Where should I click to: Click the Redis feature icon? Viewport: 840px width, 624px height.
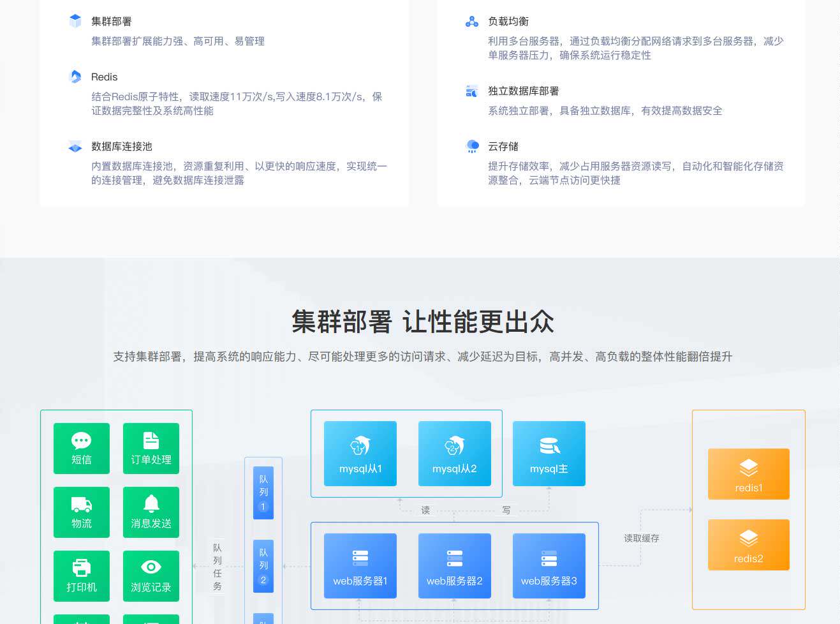pos(75,77)
